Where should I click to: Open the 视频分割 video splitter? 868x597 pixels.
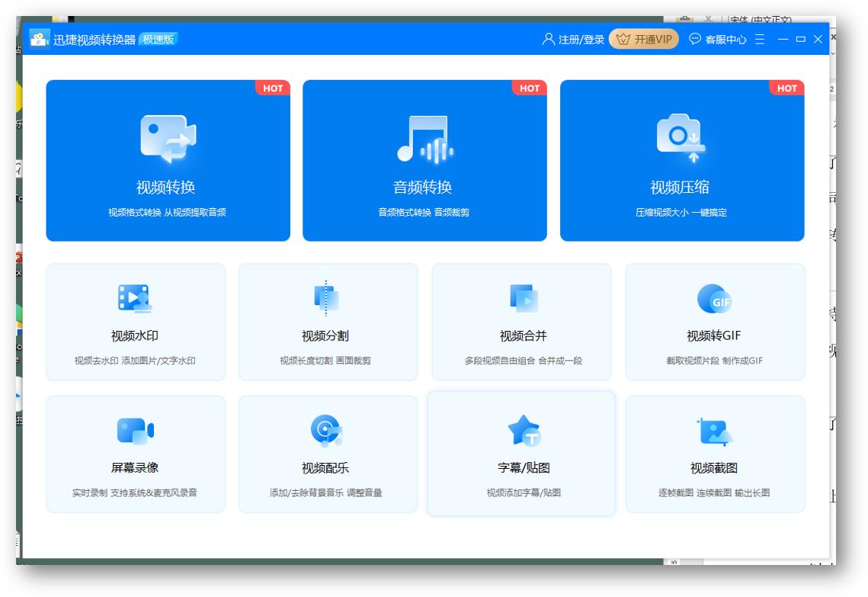coord(328,320)
